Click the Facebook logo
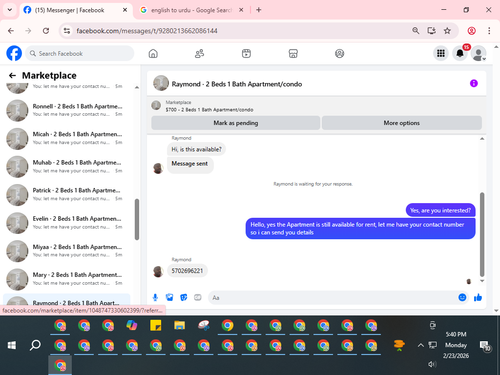500x375 pixels. click(x=14, y=53)
